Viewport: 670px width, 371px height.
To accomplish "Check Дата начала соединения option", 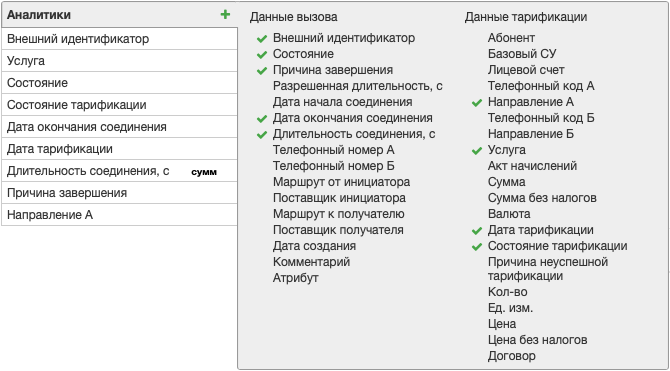I will (x=343, y=102).
